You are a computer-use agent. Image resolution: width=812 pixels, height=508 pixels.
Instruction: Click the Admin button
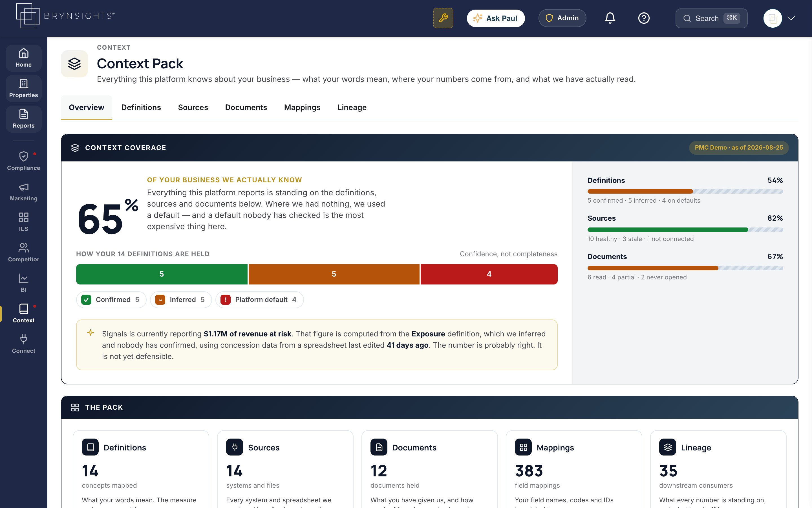pos(562,18)
